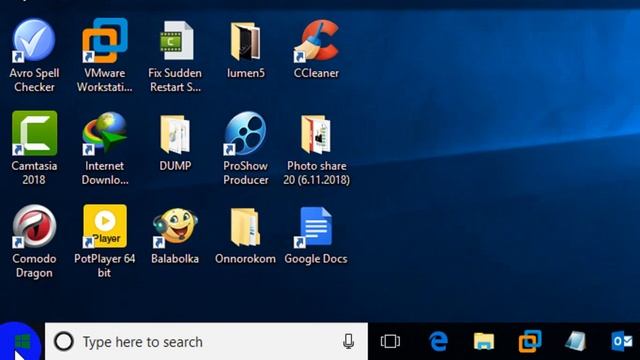
Task: Launch Microsoft Edge from the taskbar
Action: (438, 341)
